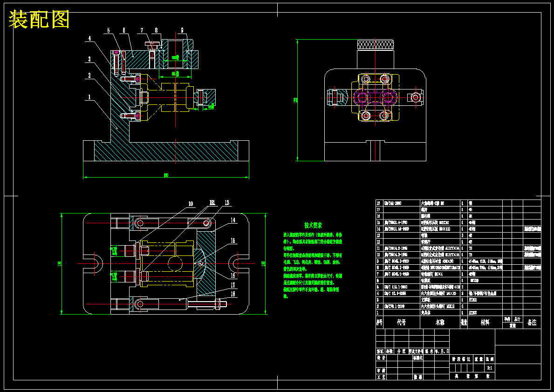Screen dimensions: 554x392
Task: Click callout number 4 in the section view
Action: click(x=90, y=38)
